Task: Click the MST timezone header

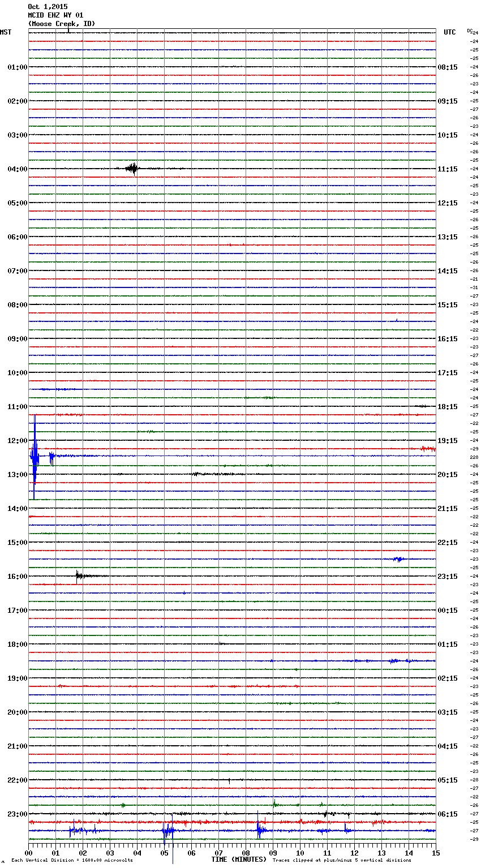Action: 6,32
